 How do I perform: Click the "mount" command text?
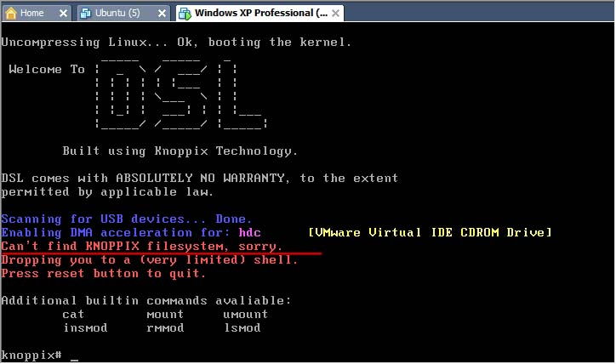(x=165, y=314)
